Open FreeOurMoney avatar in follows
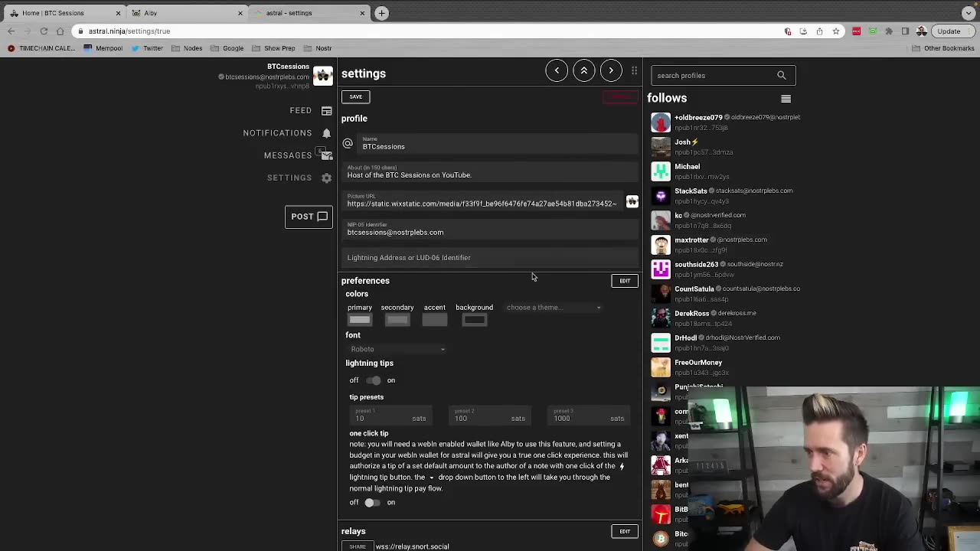Screen dimensions: 980x551 (x=660, y=367)
